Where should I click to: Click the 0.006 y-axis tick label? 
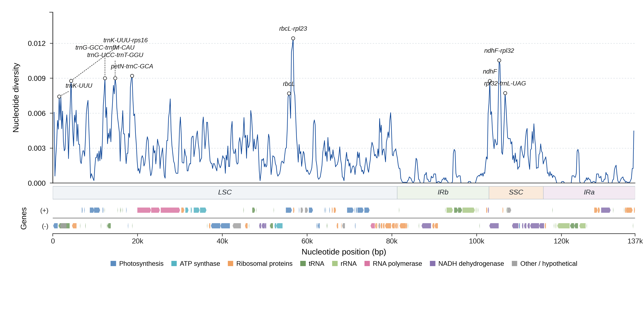[x=37, y=113]
